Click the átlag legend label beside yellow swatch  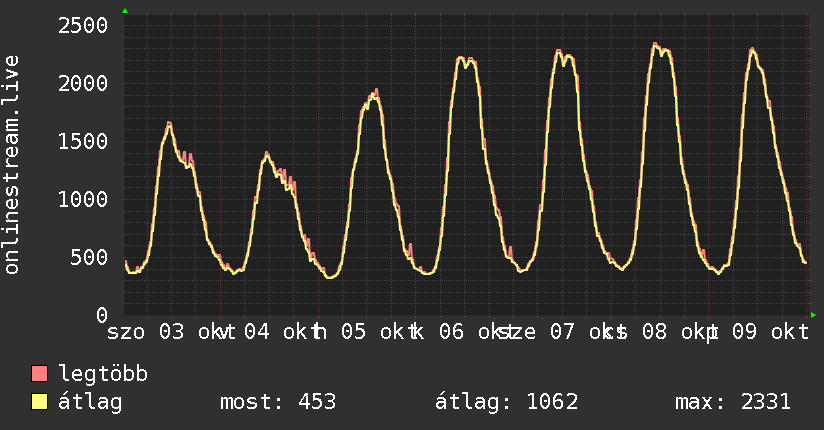pyautogui.click(x=90, y=402)
